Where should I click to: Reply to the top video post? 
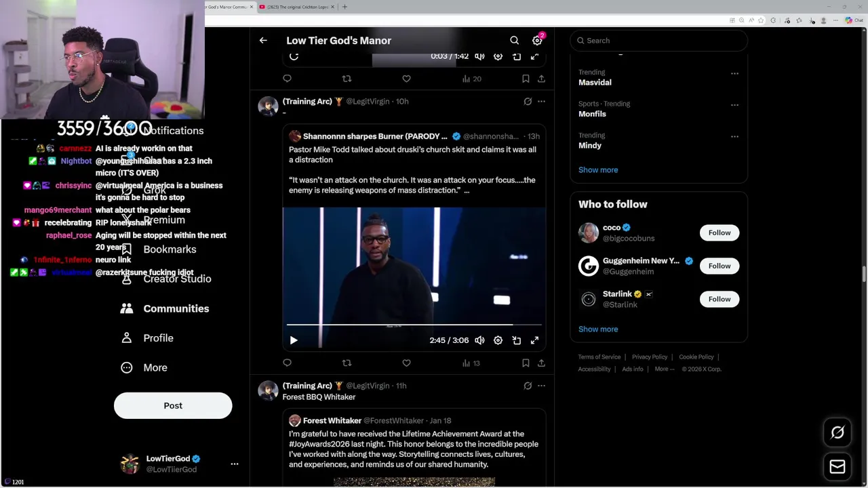287,79
